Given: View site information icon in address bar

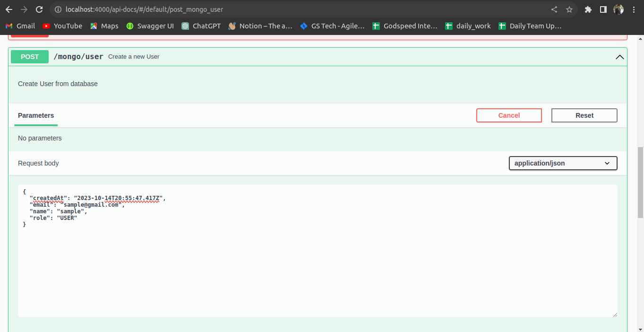Looking at the screenshot, I should point(58,9).
